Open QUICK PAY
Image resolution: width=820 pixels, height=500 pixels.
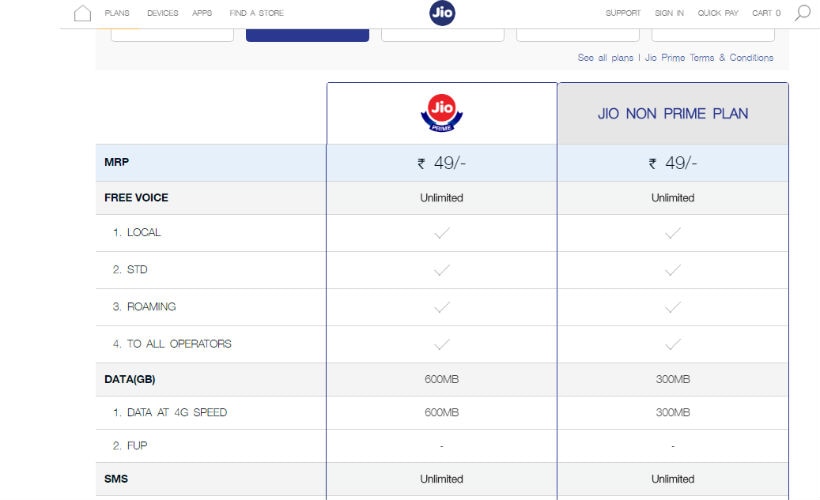tap(718, 13)
